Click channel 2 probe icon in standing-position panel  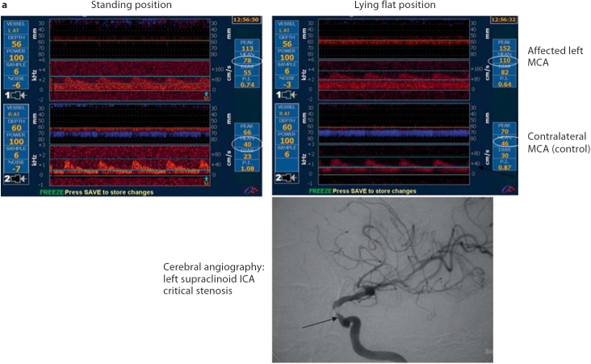tap(17, 178)
